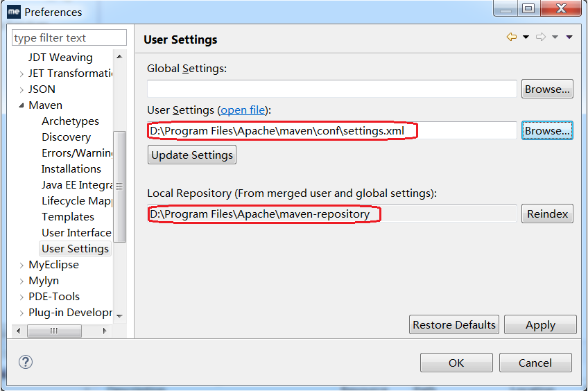Click the tree horizontal scrollbar thumb

[54, 331]
